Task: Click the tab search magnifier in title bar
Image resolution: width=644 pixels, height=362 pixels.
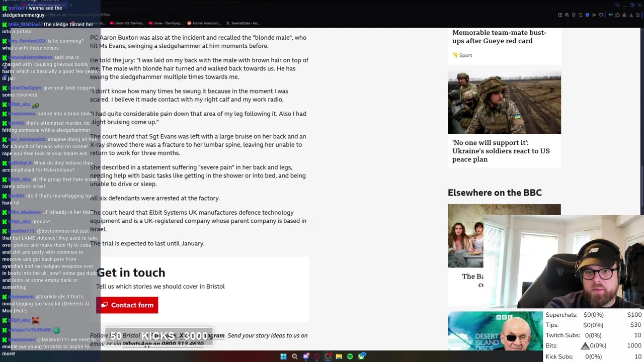Action: (617, 5)
